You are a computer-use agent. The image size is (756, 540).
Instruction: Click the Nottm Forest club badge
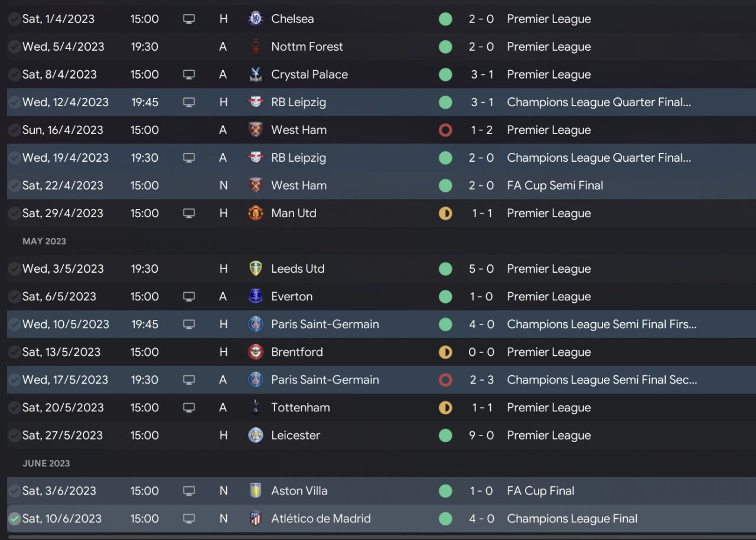(256, 47)
